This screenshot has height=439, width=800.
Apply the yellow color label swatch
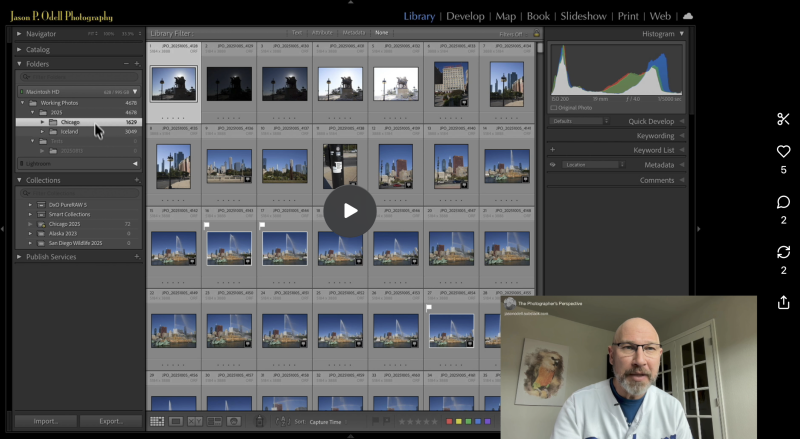click(x=459, y=422)
